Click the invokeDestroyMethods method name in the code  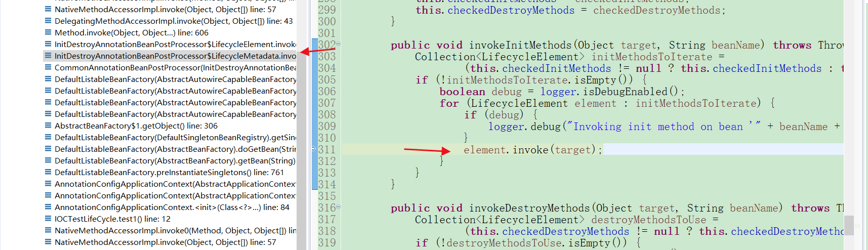coord(529,208)
